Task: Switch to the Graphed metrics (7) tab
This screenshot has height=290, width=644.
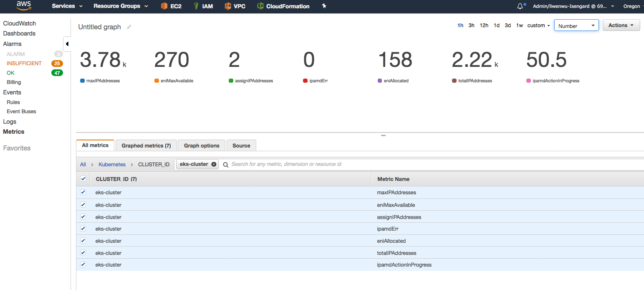Action: pyautogui.click(x=146, y=145)
